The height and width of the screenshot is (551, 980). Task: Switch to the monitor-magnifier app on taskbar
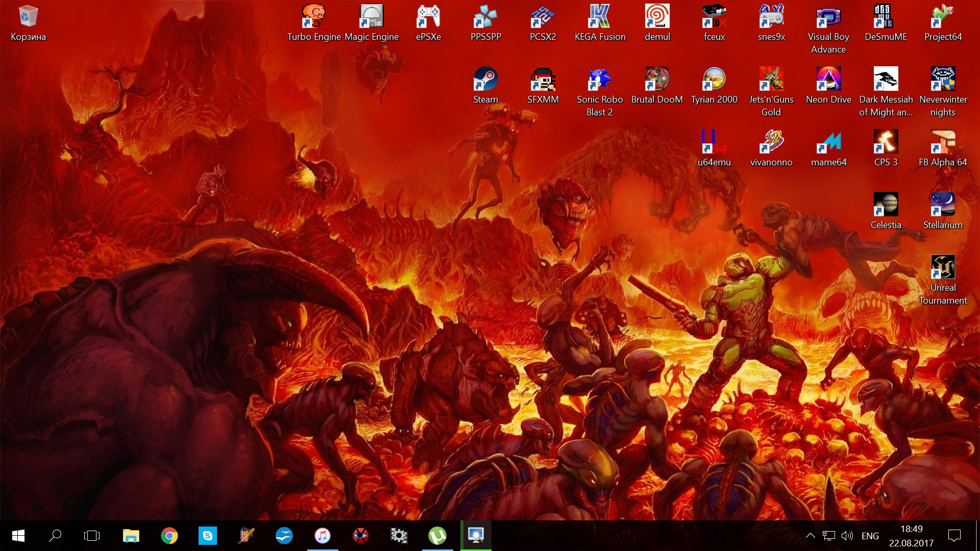tap(476, 536)
